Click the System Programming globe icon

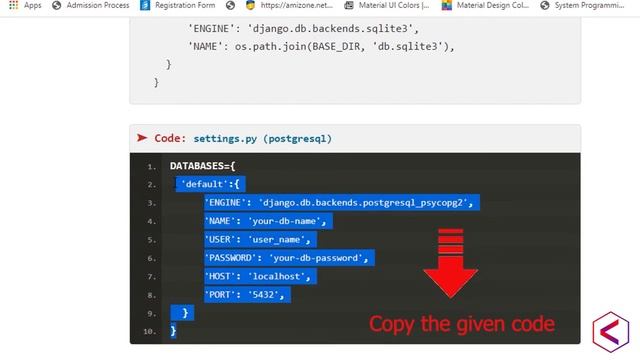544,5
